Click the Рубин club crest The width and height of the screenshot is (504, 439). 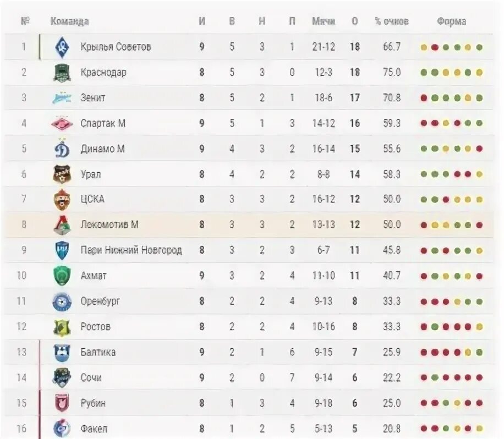pos(62,403)
